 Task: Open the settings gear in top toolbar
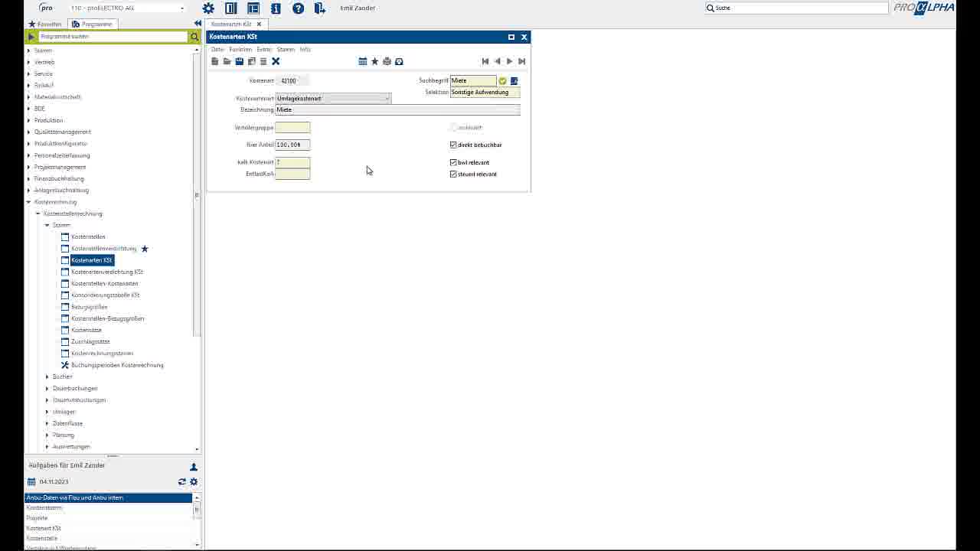coord(208,8)
